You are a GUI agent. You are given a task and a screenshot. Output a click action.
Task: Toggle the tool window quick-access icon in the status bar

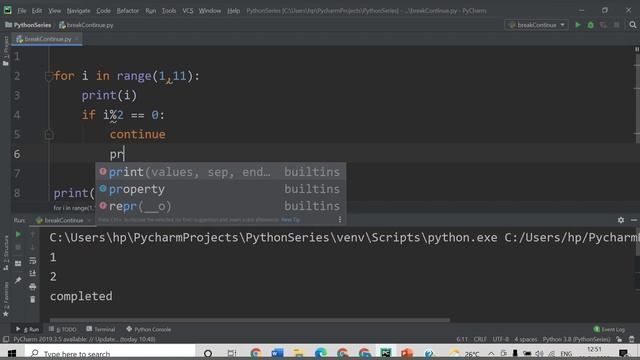pos(6,339)
